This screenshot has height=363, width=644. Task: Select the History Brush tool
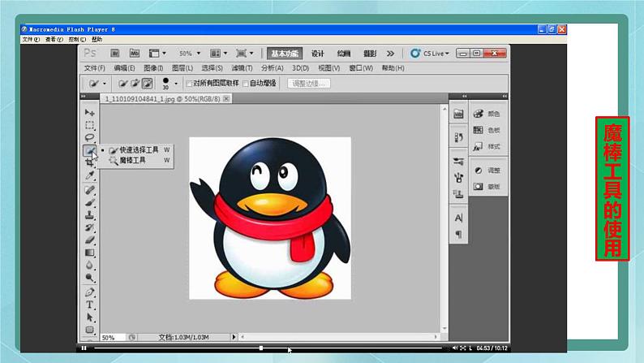click(x=89, y=227)
